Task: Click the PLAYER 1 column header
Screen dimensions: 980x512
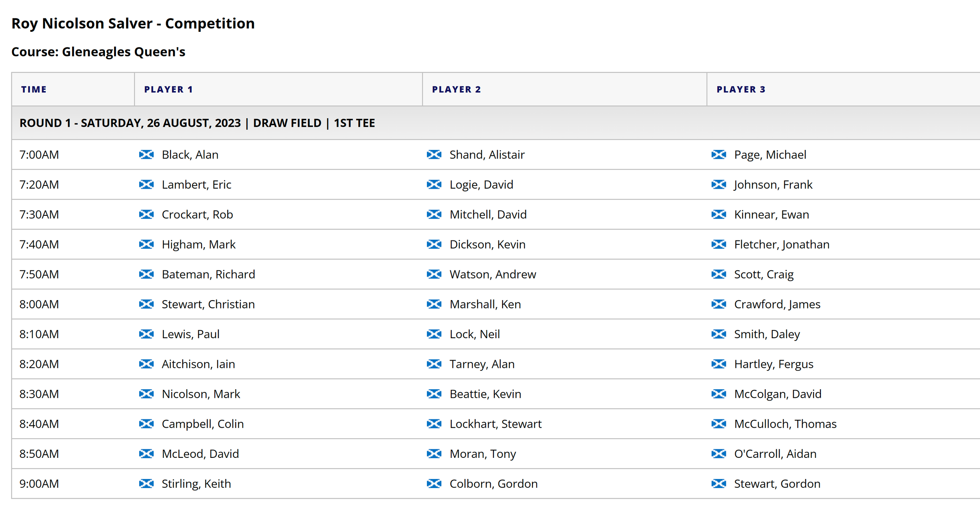Action: [169, 89]
